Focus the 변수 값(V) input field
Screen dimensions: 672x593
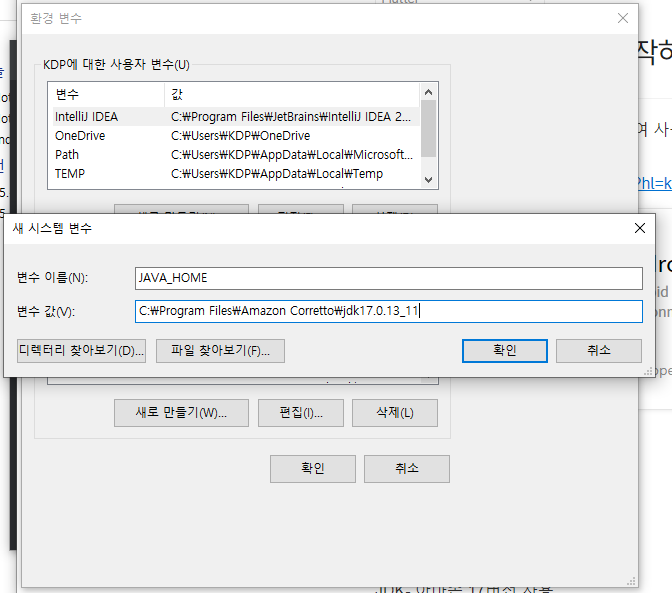pos(388,311)
